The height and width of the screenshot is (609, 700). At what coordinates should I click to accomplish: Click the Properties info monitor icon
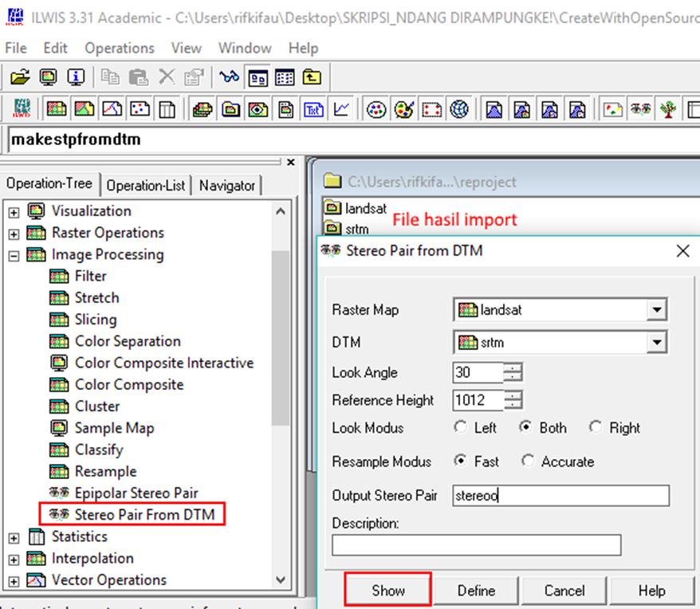tap(76, 77)
